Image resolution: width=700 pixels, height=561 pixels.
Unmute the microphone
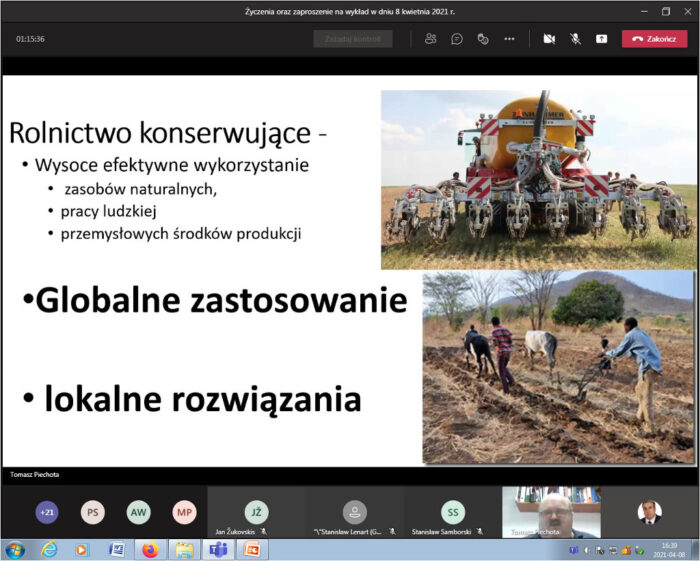[575, 39]
